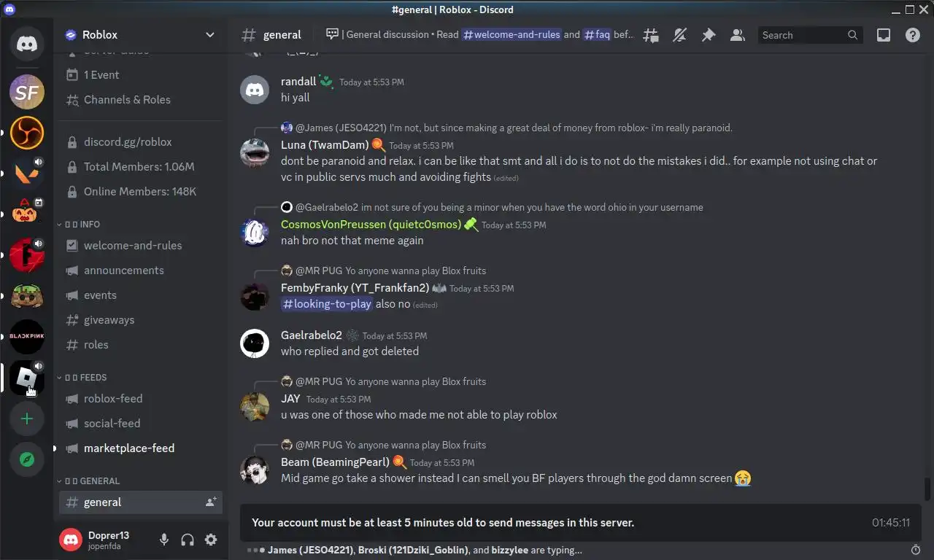Viewport: 934px width, 560px height.
Task: Collapse the INFO channel category
Action: click(79, 224)
